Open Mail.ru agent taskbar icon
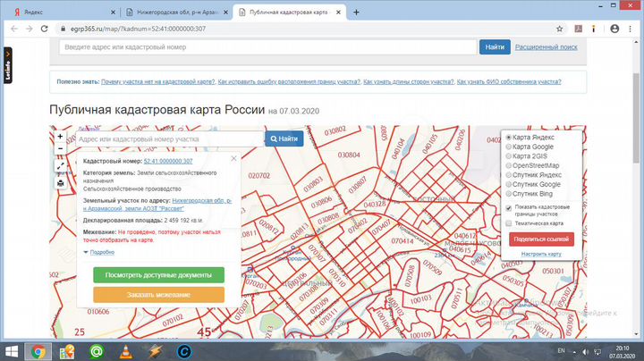644x361 pixels. coord(97,351)
